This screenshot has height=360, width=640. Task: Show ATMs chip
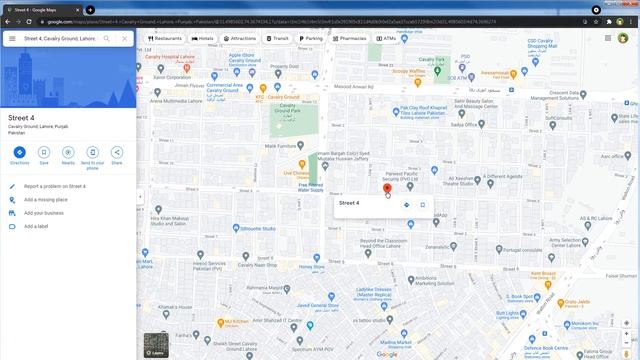pyautogui.click(x=386, y=38)
